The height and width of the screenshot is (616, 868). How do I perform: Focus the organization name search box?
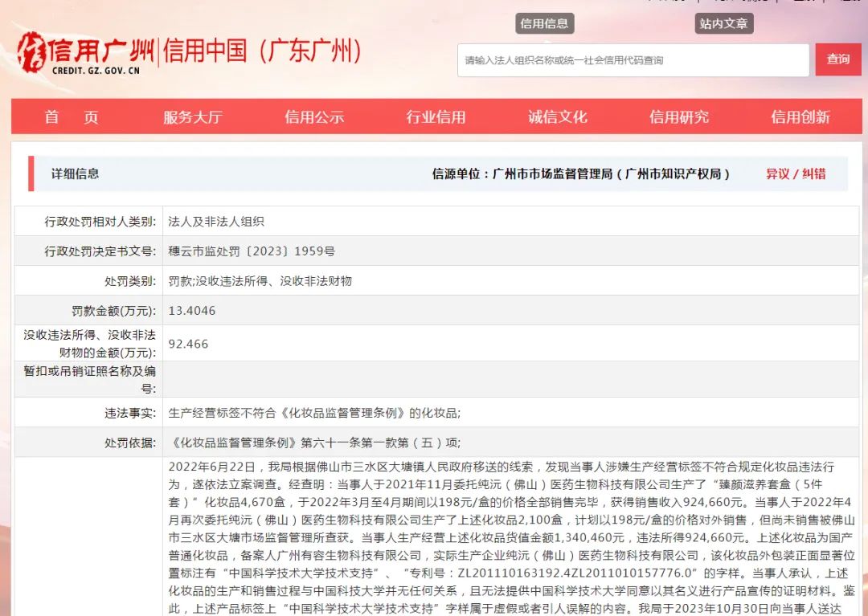pos(633,60)
